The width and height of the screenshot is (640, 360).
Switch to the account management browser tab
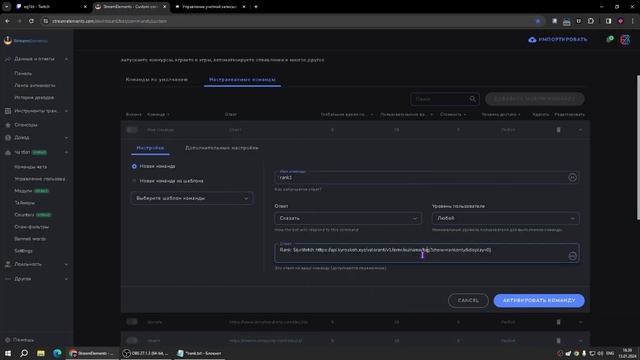(x=209, y=7)
